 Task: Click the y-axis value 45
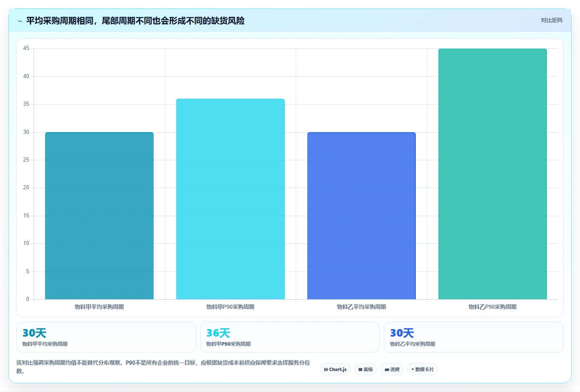tap(26, 48)
